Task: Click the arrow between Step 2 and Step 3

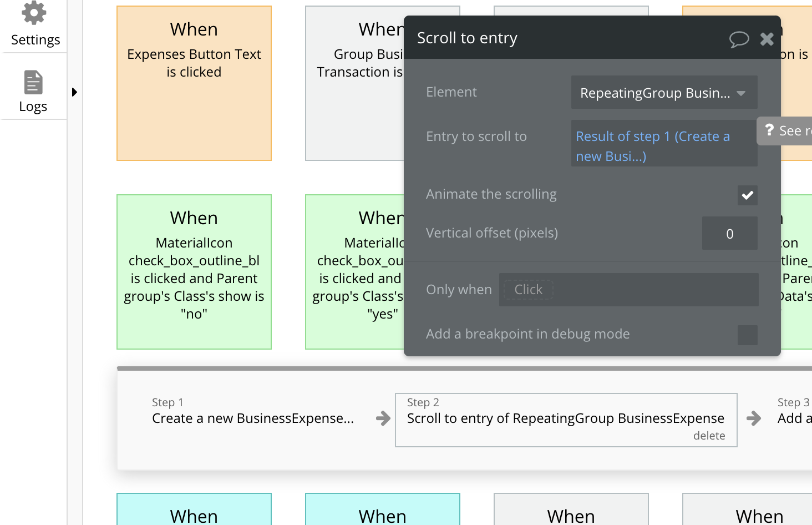Action: click(754, 418)
